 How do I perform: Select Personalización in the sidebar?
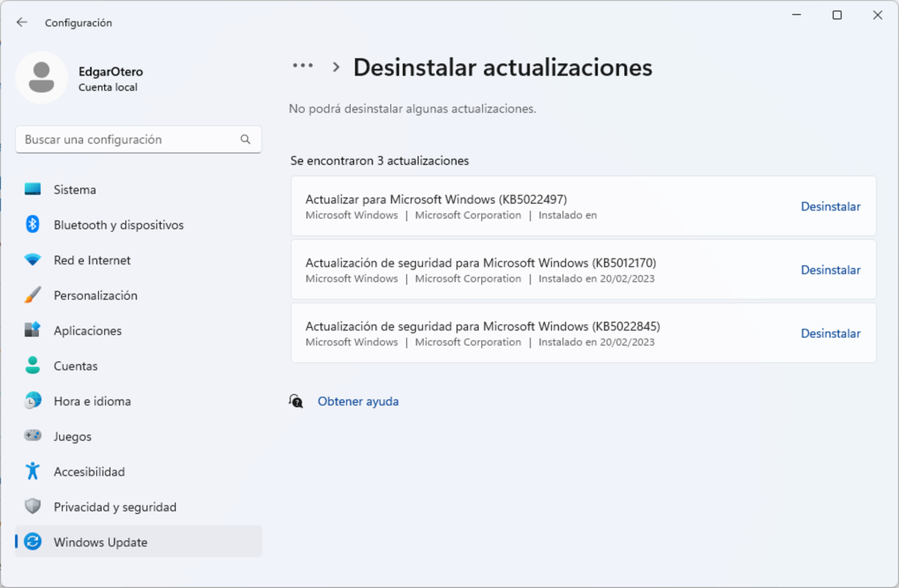pyautogui.click(x=139, y=295)
